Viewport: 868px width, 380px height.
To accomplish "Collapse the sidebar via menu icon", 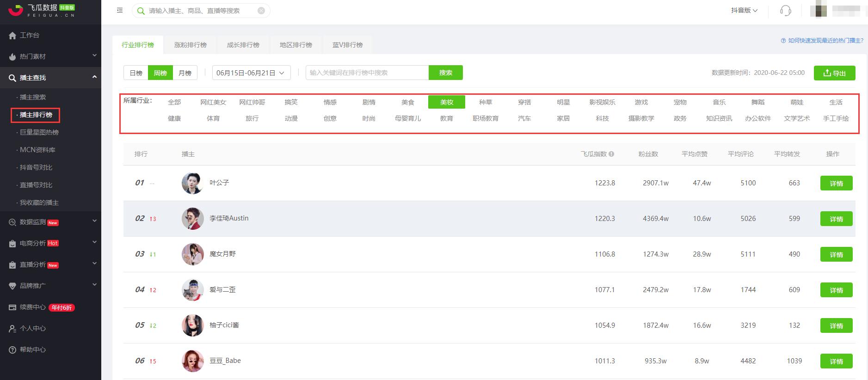I will [x=120, y=10].
